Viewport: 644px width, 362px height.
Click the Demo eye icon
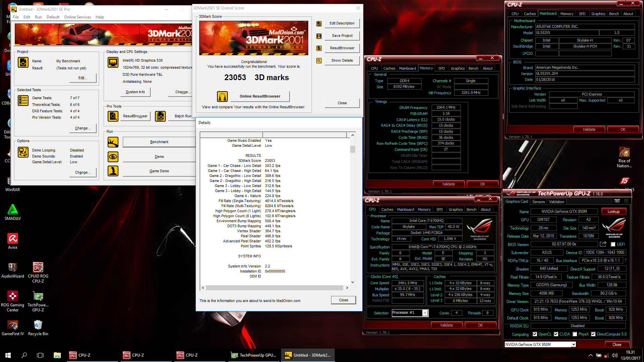coord(113,157)
